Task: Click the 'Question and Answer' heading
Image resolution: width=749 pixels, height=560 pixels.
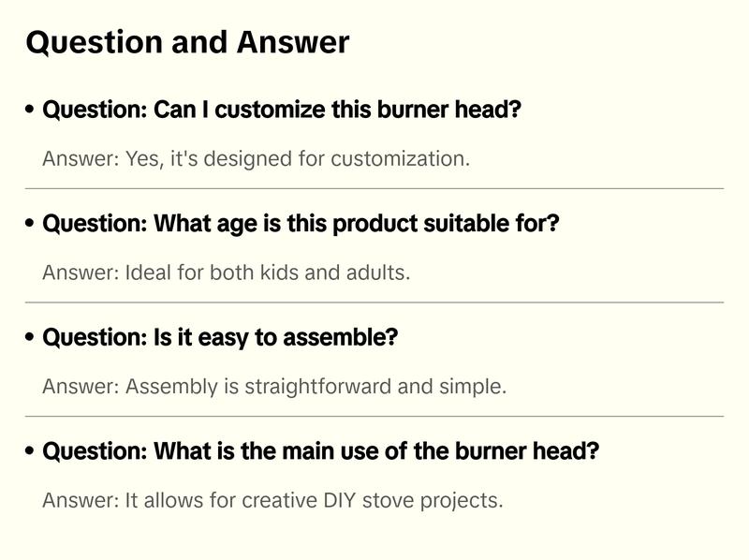Action: 187,42
